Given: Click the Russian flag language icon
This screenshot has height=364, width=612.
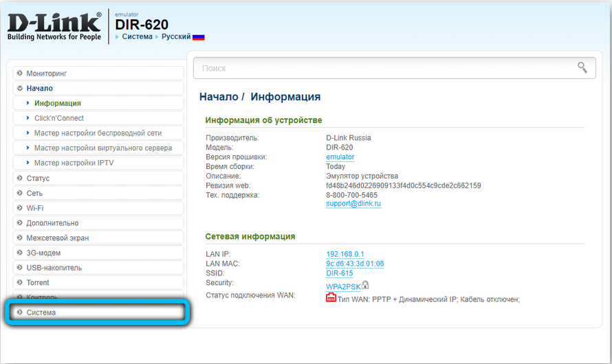Looking at the screenshot, I should [x=199, y=36].
